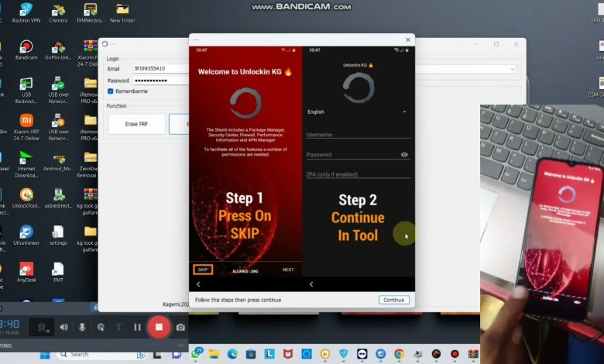This screenshot has height=364, width=604.
Task: Open WhatsApp from the taskbar
Action: point(197,354)
